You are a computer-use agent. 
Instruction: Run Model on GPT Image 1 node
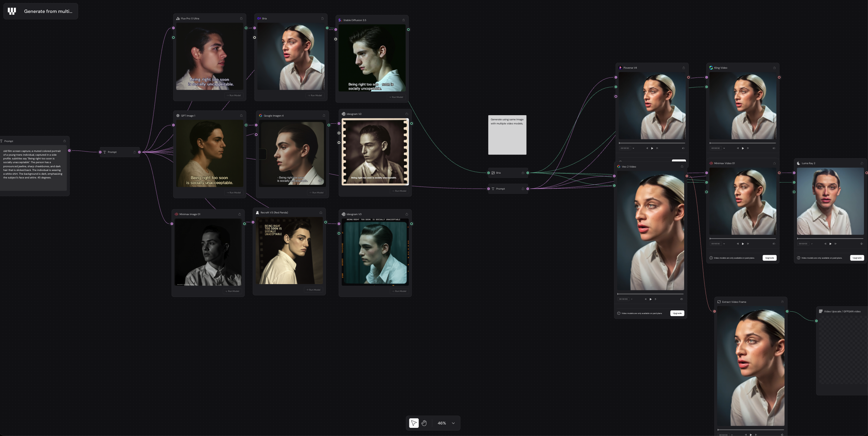coord(234,193)
